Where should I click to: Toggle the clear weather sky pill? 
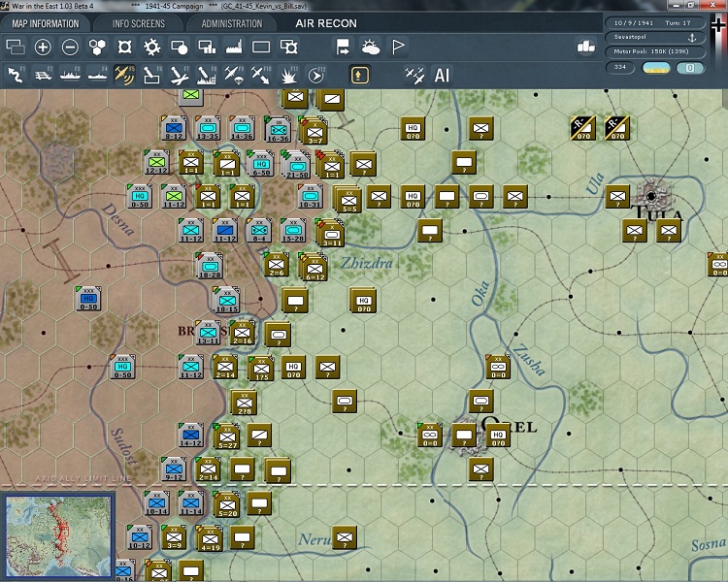coord(655,68)
